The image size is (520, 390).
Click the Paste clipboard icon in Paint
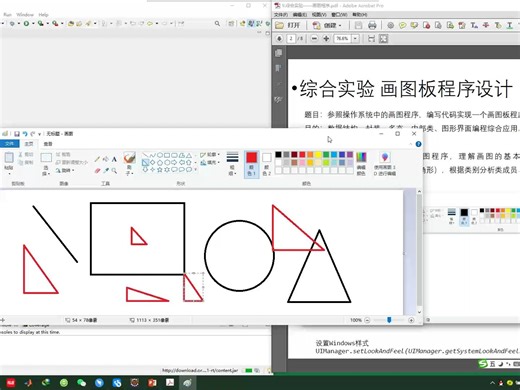(x=9, y=158)
